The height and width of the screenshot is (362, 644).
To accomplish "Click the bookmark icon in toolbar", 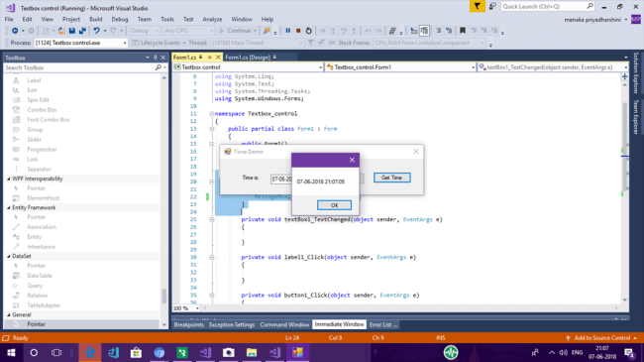I will pos(462,31).
